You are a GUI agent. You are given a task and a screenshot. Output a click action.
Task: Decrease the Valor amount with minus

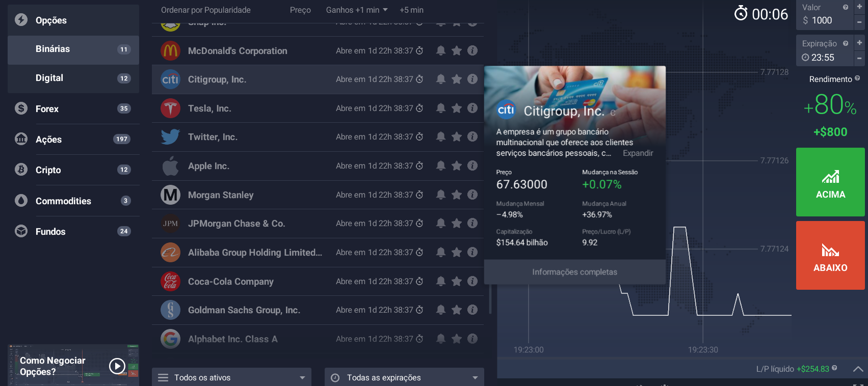pyautogui.click(x=859, y=22)
